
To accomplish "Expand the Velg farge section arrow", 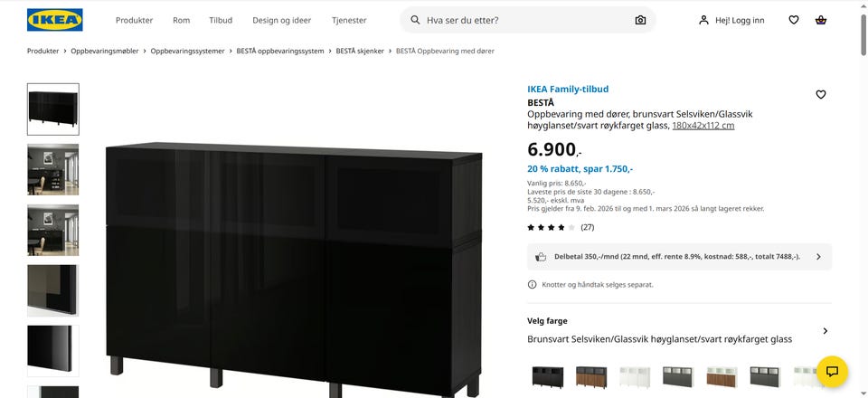I will coord(825,331).
